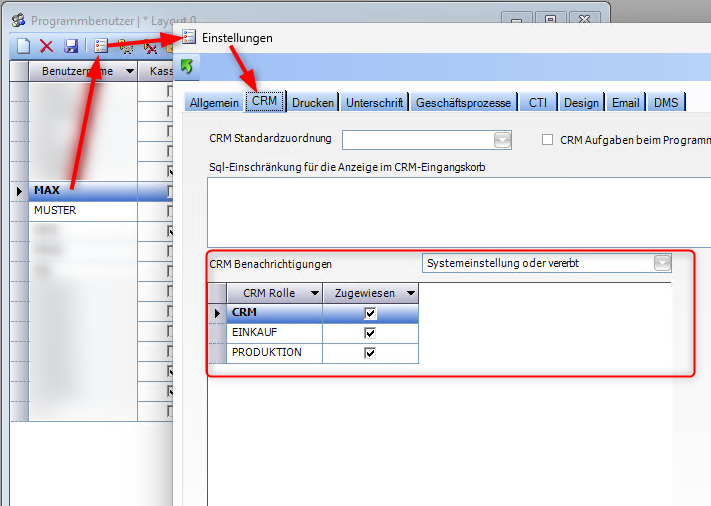
Task: Open settings via the list icon in toolbar
Action: pos(101,46)
